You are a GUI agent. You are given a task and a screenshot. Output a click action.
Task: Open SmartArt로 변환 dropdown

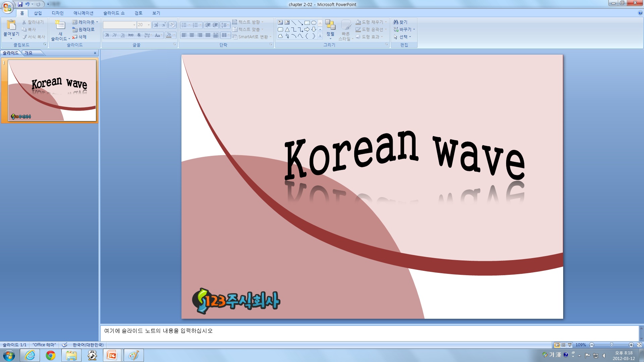[x=252, y=37]
